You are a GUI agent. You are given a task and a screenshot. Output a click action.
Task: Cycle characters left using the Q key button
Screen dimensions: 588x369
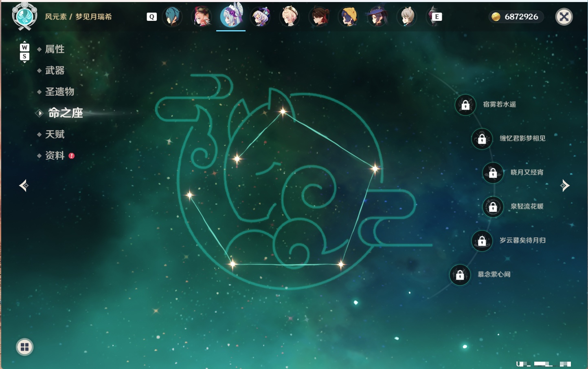click(x=151, y=17)
